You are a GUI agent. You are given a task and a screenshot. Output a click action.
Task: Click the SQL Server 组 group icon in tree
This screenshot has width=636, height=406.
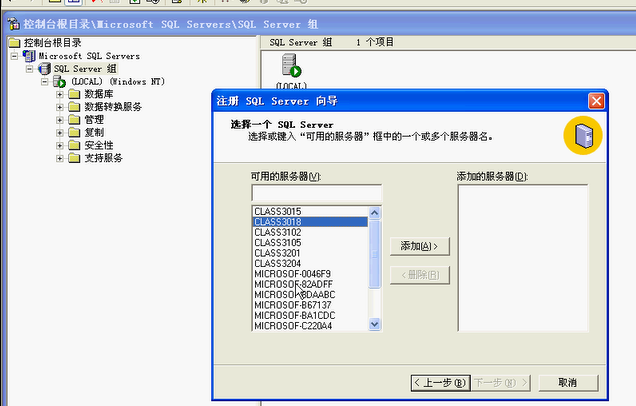pyautogui.click(x=44, y=69)
